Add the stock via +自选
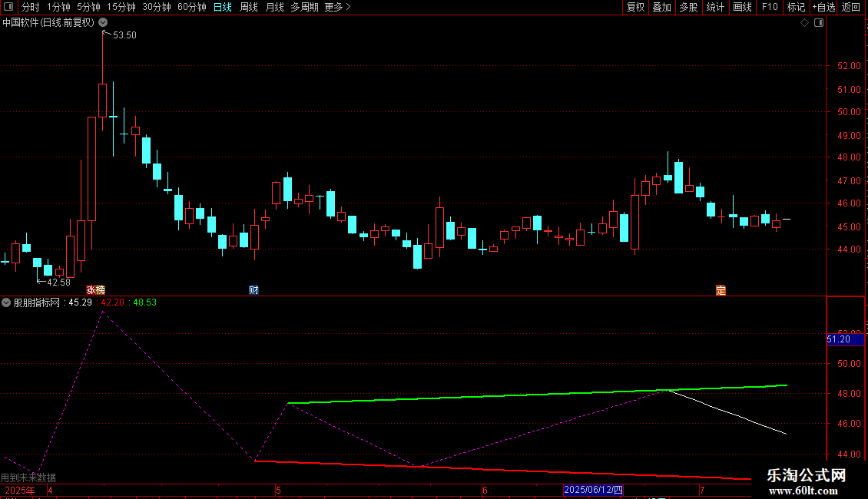This screenshot has height=499, width=868. click(x=823, y=7)
